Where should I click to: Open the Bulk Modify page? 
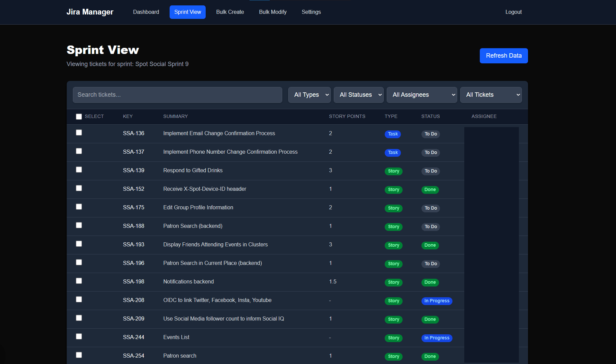[273, 12]
